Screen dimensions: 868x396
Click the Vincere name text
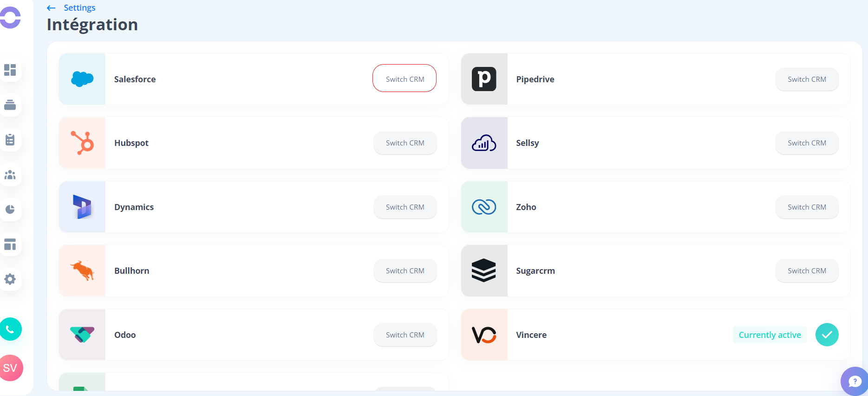(531, 335)
